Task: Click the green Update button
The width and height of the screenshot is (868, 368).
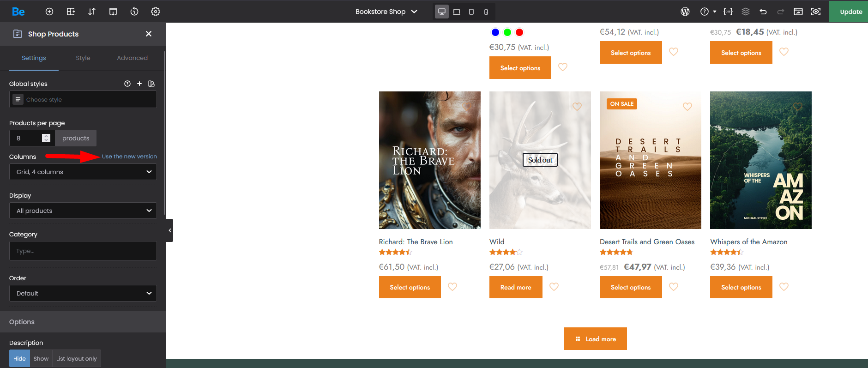Action: (850, 12)
